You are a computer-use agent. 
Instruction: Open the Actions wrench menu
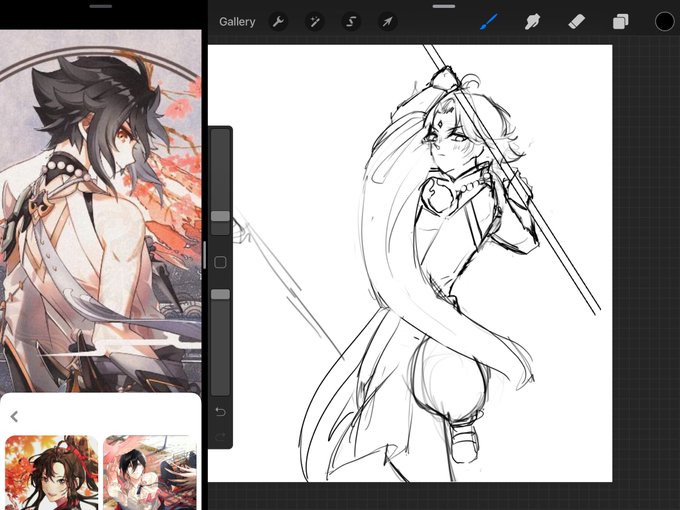tap(278, 22)
